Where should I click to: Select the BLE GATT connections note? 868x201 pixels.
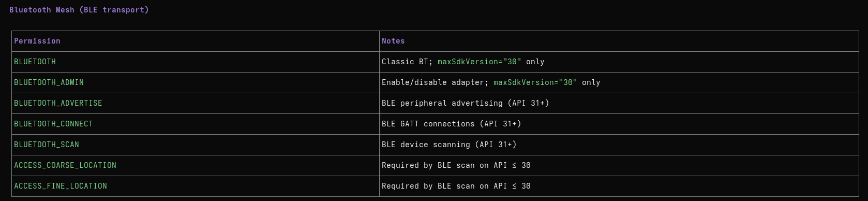[x=452, y=124]
